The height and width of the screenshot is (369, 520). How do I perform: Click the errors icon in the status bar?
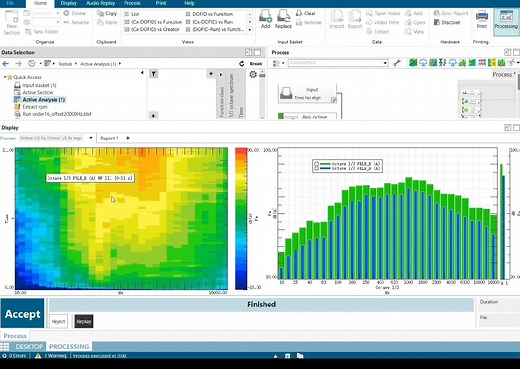[x=4, y=356]
